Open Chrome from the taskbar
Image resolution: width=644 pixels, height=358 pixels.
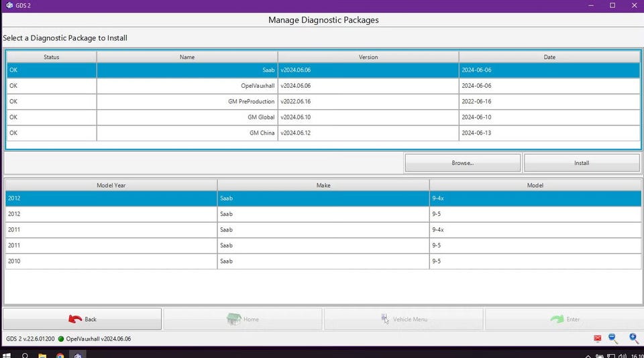pos(60,355)
